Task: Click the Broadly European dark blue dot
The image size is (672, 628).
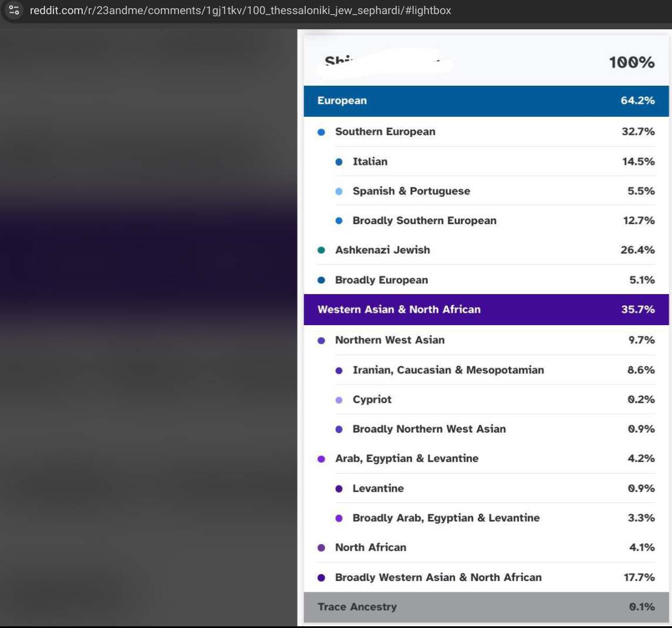Action: click(x=321, y=281)
